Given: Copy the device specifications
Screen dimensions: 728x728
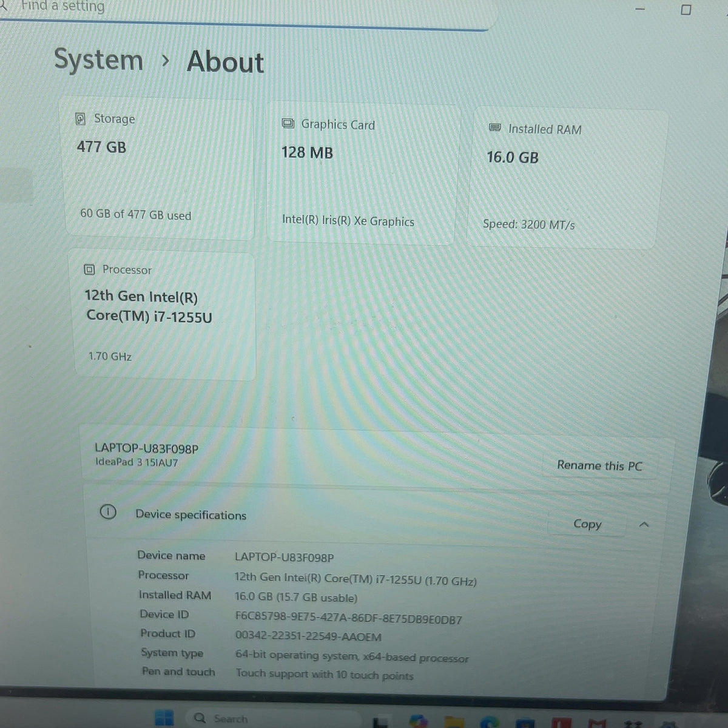Looking at the screenshot, I should click(x=587, y=524).
